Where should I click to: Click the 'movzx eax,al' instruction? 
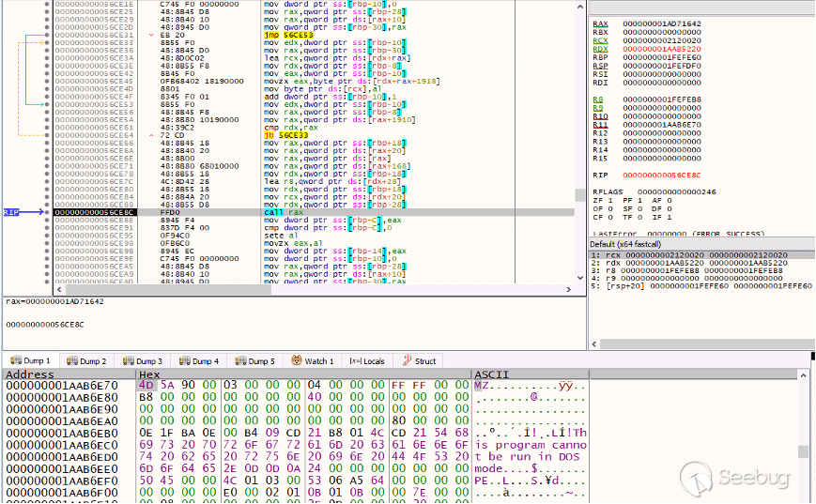294,243
